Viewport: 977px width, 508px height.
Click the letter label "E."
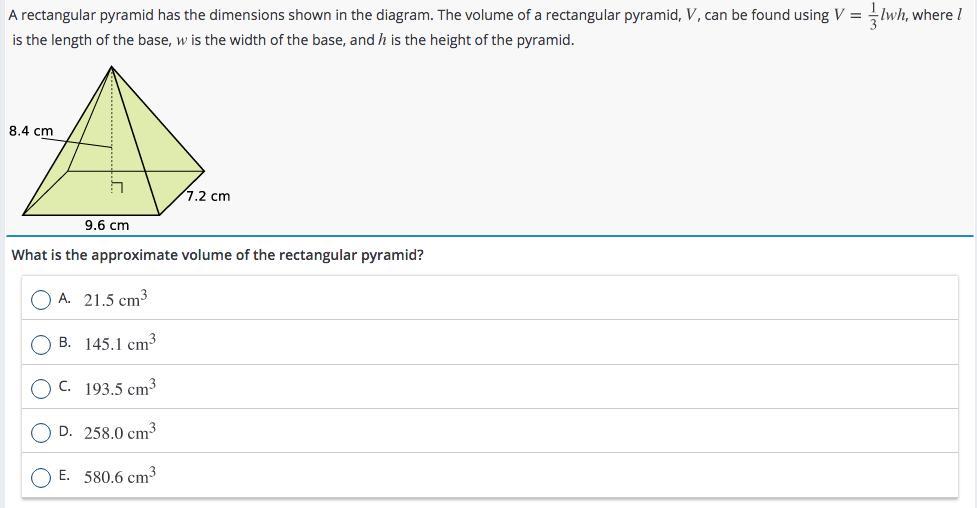point(64,475)
